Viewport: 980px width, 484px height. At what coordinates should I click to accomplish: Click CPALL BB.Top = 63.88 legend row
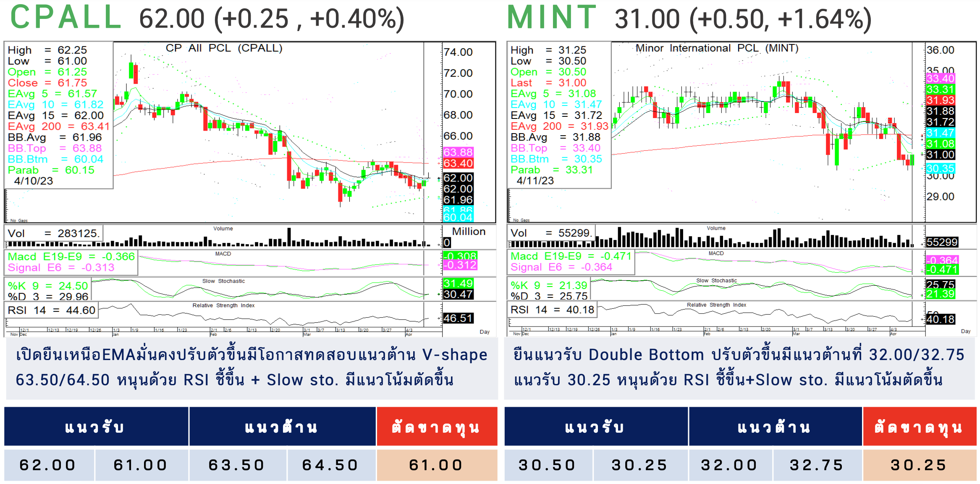tap(55, 148)
